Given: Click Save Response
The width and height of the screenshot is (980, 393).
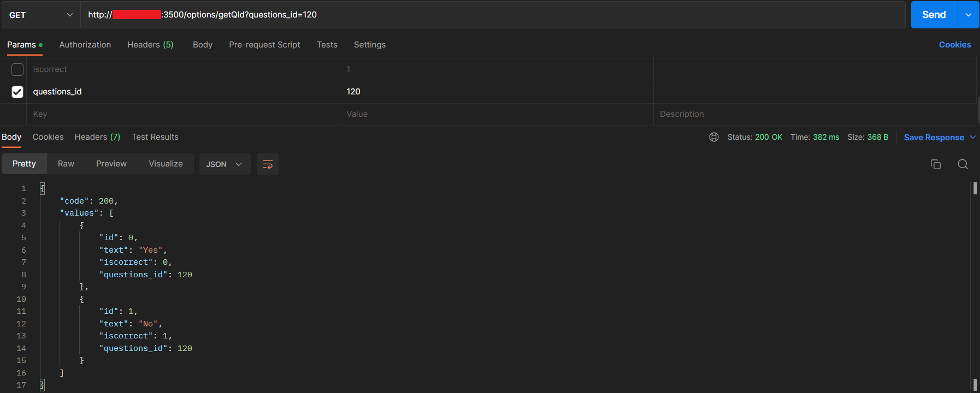Looking at the screenshot, I should pyautogui.click(x=934, y=138).
